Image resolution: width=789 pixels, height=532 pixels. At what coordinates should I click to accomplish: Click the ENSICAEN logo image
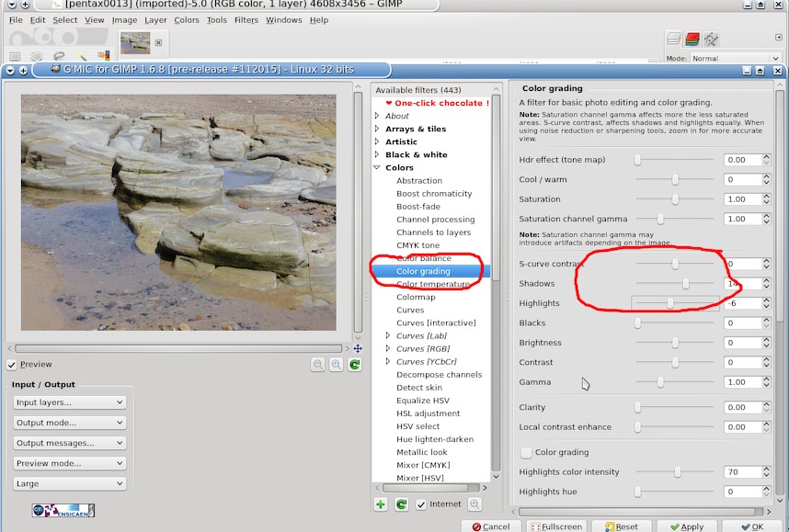click(63, 510)
